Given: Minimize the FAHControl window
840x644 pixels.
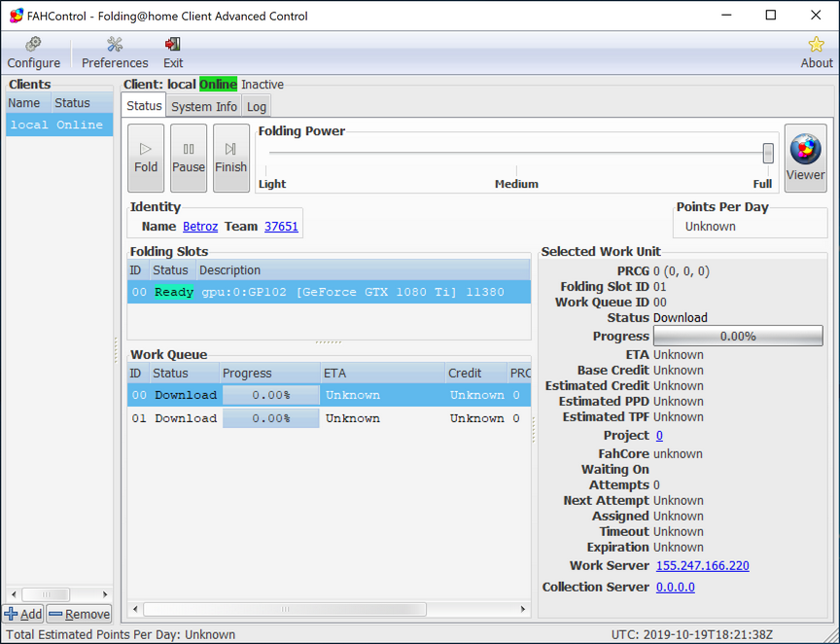Looking at the screenshot, I should click(726, 15).
